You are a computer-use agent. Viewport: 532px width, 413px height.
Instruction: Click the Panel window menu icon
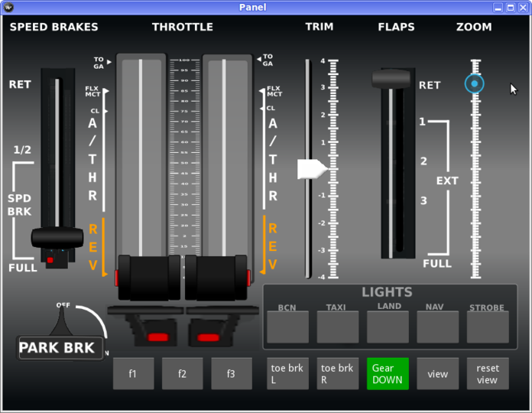[x=10, y=7]
